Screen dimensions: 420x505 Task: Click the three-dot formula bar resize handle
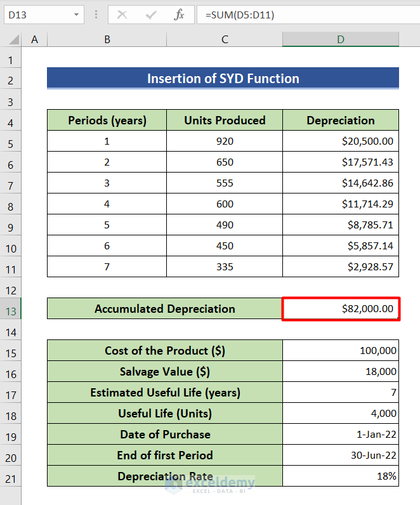coord(96,15)
